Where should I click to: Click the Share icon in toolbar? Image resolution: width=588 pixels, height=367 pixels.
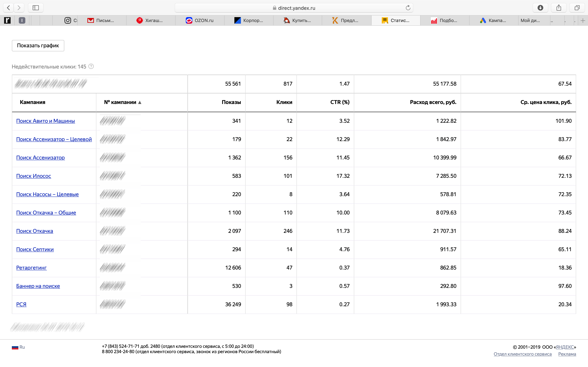pos(559,8)
